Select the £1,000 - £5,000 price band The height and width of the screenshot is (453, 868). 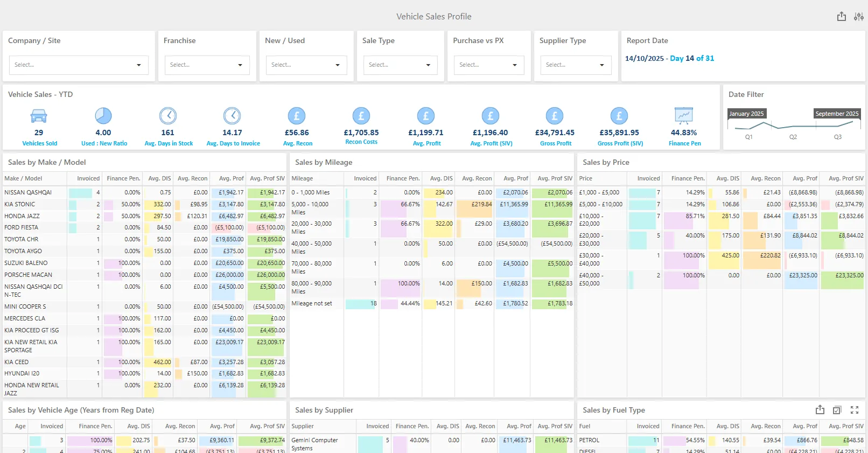coord(721,192)
